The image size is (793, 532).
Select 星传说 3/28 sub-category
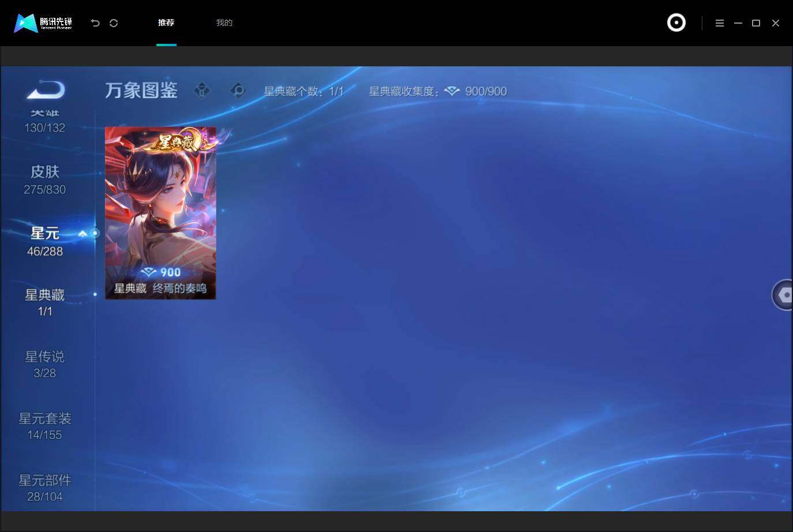click(45, 364)
